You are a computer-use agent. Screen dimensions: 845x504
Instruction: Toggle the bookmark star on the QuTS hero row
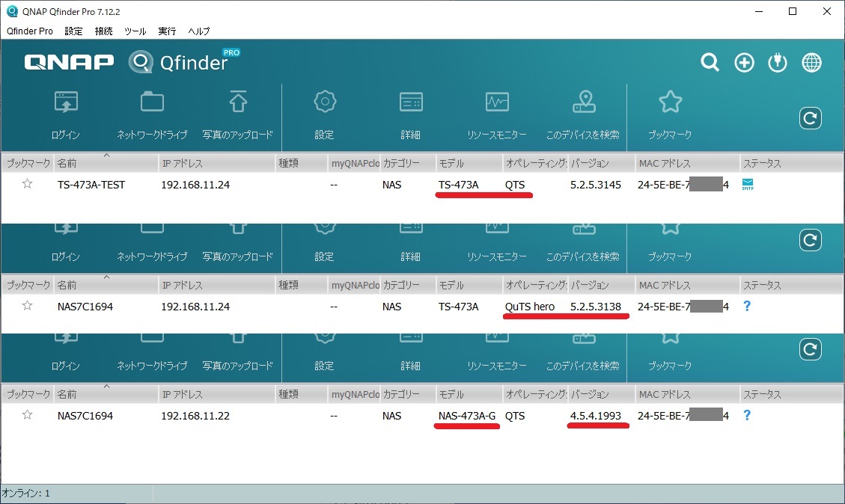tap(28, 306)
